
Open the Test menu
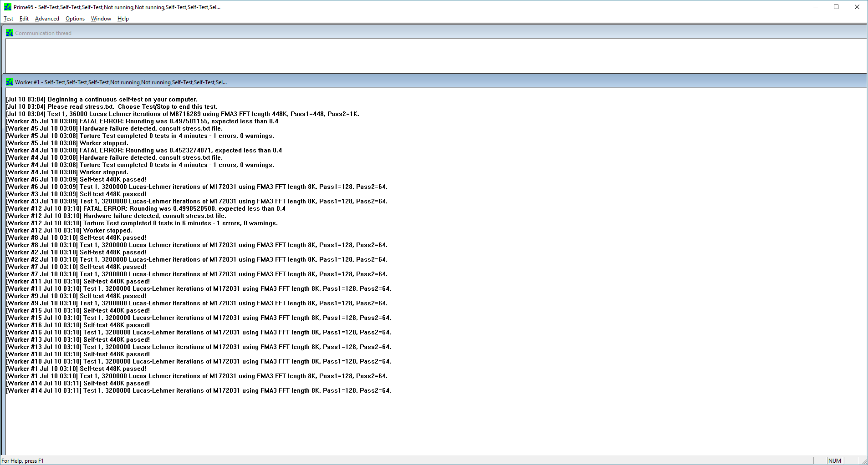pos(8,19)
